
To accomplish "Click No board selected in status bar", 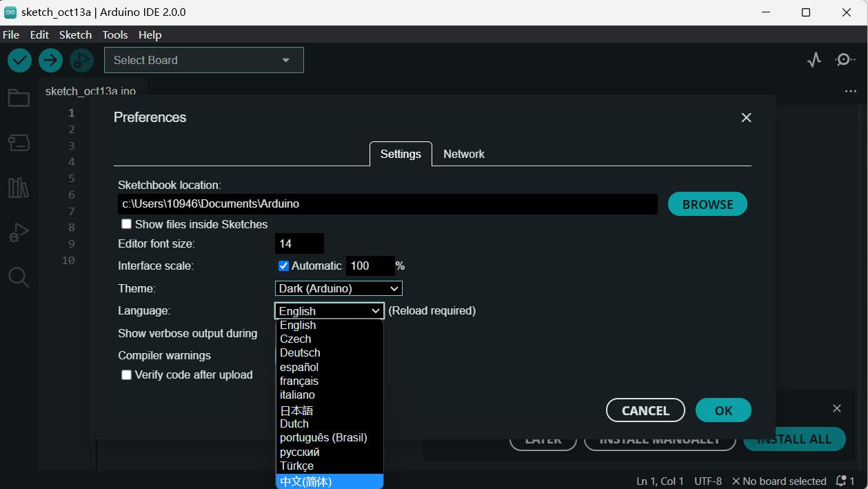I will click(779, 481).
